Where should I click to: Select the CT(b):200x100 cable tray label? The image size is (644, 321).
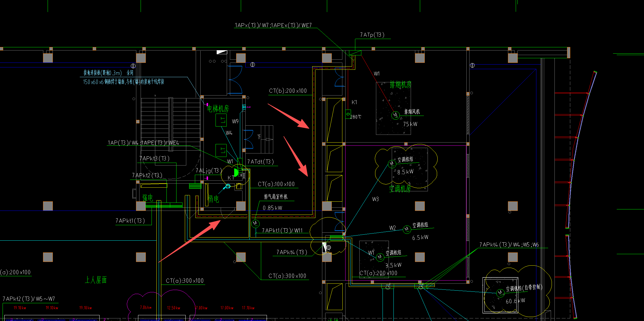[x=288, y=91]
